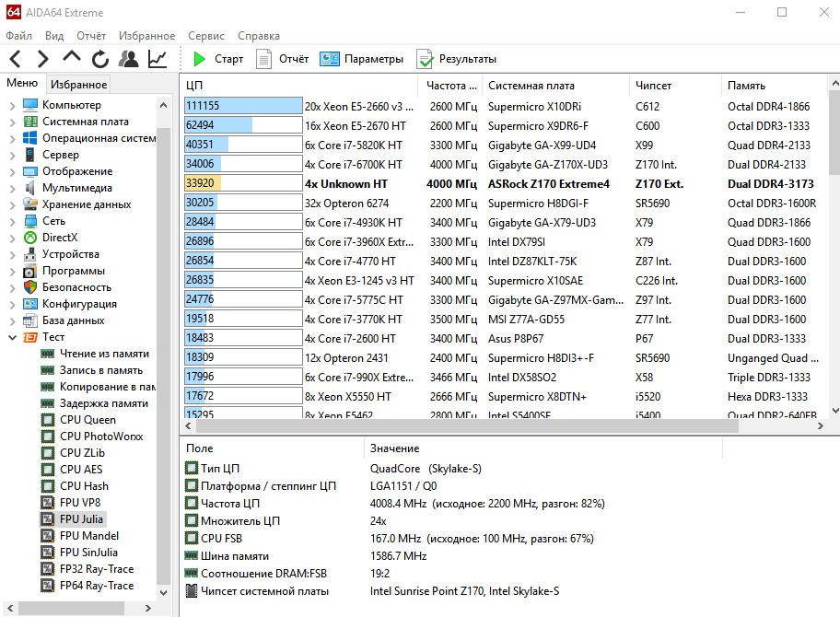Click the results list horizontal scrollbar
The image size is (840, 617).
coord(467,426)
